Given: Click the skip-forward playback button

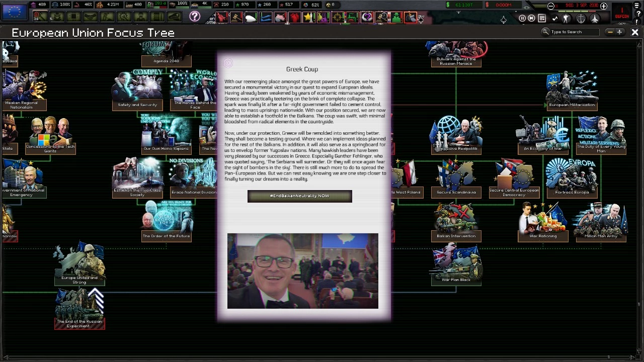Looking at the screenshot, I should 531,18.
